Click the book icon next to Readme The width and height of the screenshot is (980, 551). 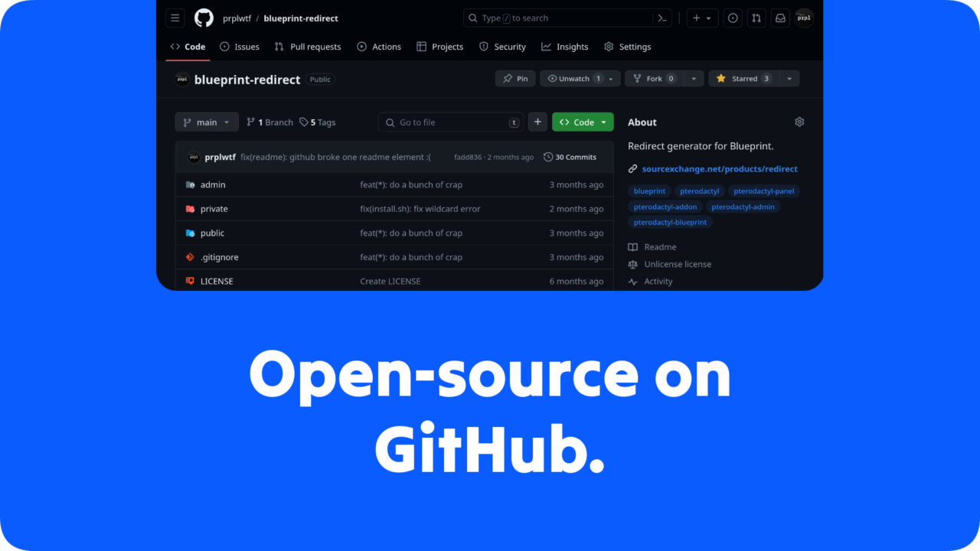point(632,247)
